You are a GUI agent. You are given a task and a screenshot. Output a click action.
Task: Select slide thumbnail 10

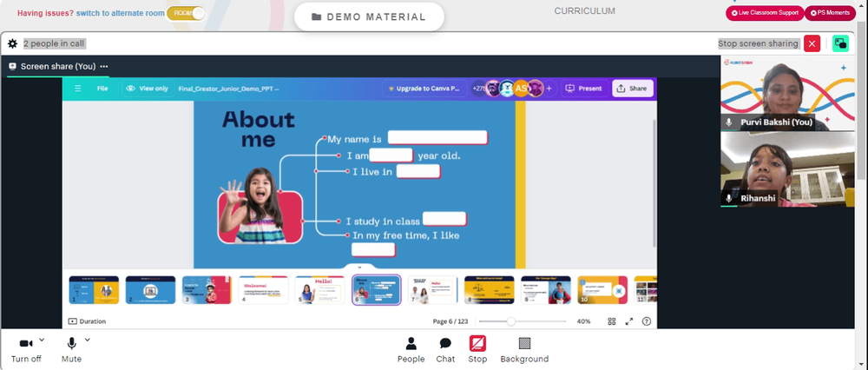[602, 290]
